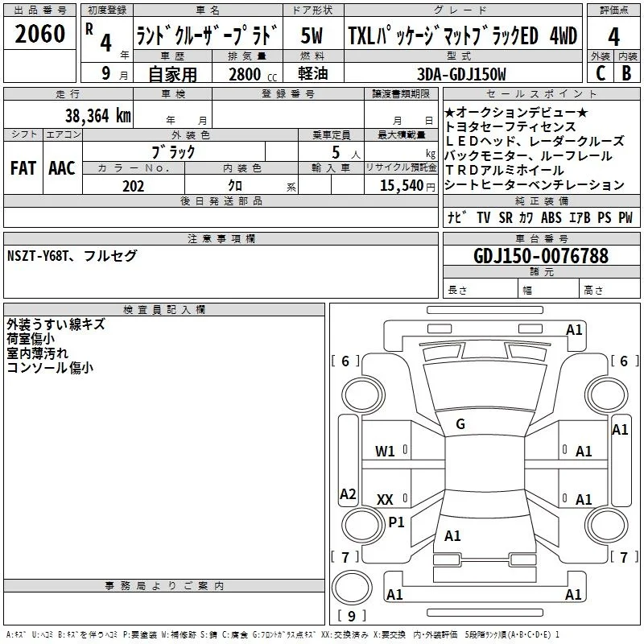Select the exterior color ブラック
644x644 pixels.
pyautogui.click(x=173, y=152)
